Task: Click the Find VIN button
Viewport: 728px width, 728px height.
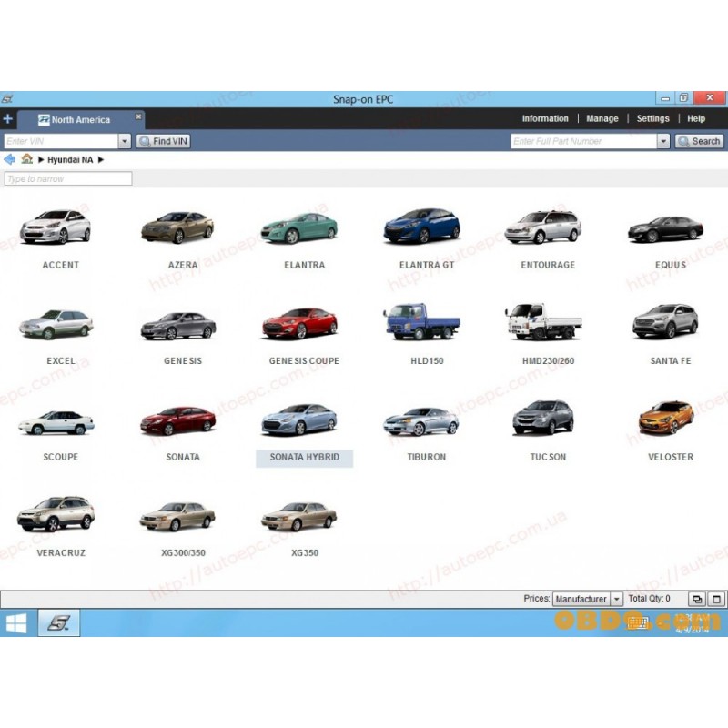Action: [164, 141]
